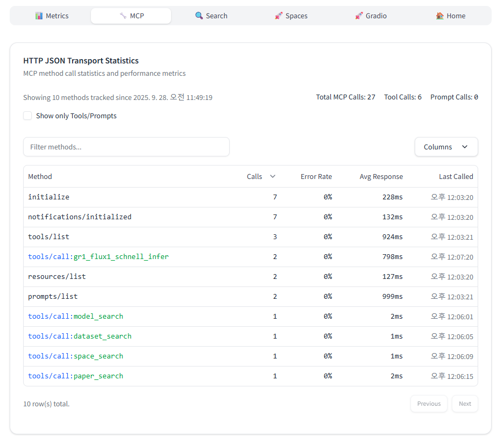Open the Columns dropdown
Image resolution: width=504 pixels, height=445 pixels.
[x=446, y=147]
